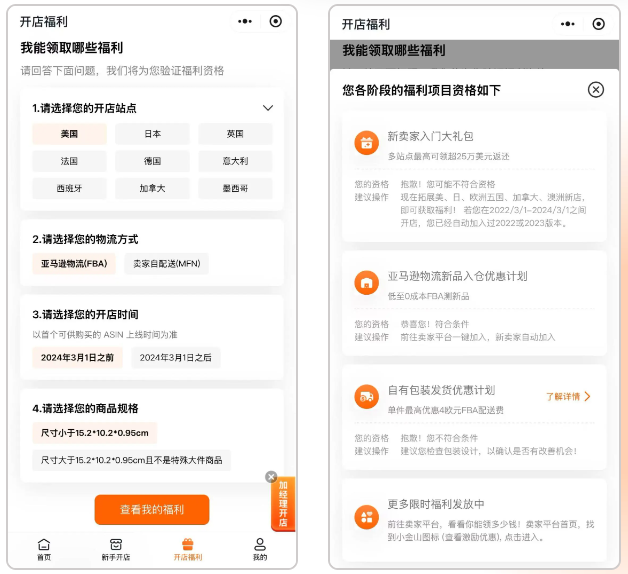Viewport: 628px width, 574px height.
Task: Select 尺寸小于15.2*10.2*0.95cm option
Action: click(x=95, y=433)
